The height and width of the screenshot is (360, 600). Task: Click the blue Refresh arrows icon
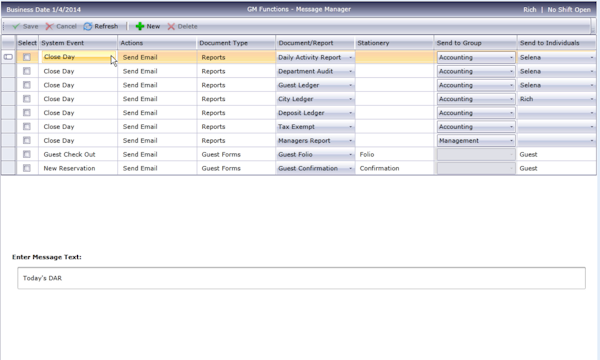(88, 26)
